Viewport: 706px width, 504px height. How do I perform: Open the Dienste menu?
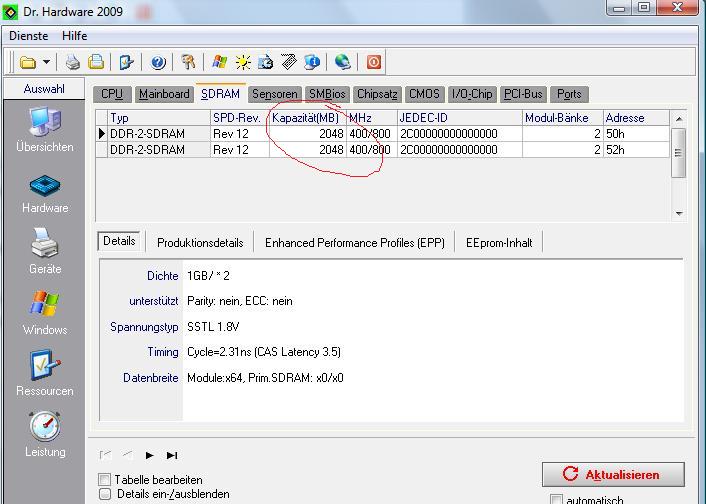[x=28, y=36]
